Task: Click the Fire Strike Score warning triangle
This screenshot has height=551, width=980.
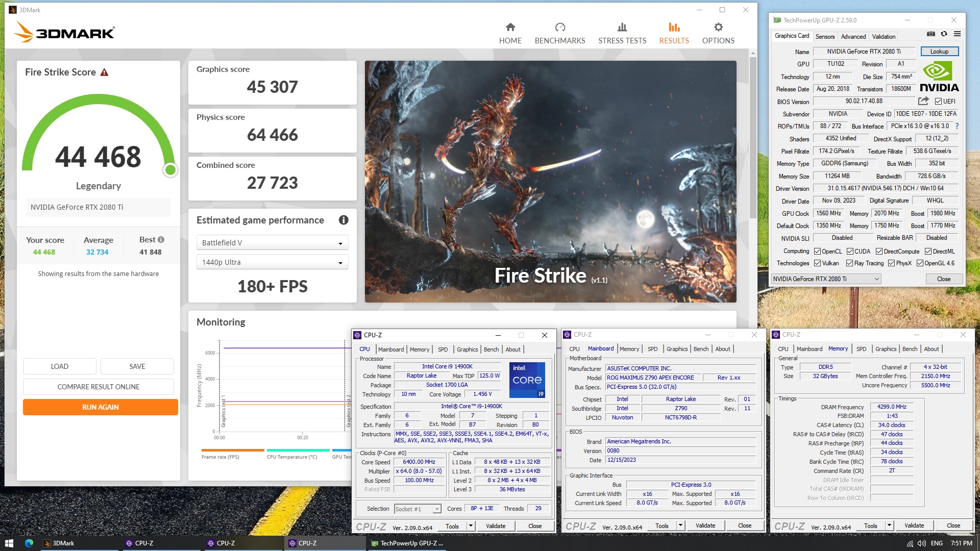Action: (104, 72)
